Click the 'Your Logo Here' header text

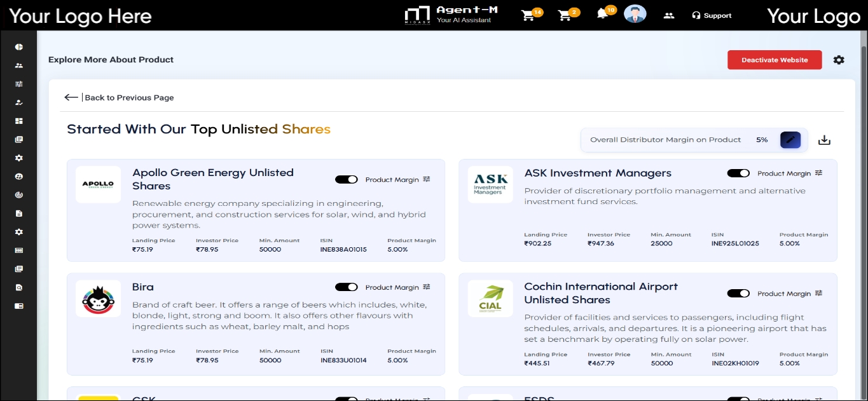click(x=80, y=16)
